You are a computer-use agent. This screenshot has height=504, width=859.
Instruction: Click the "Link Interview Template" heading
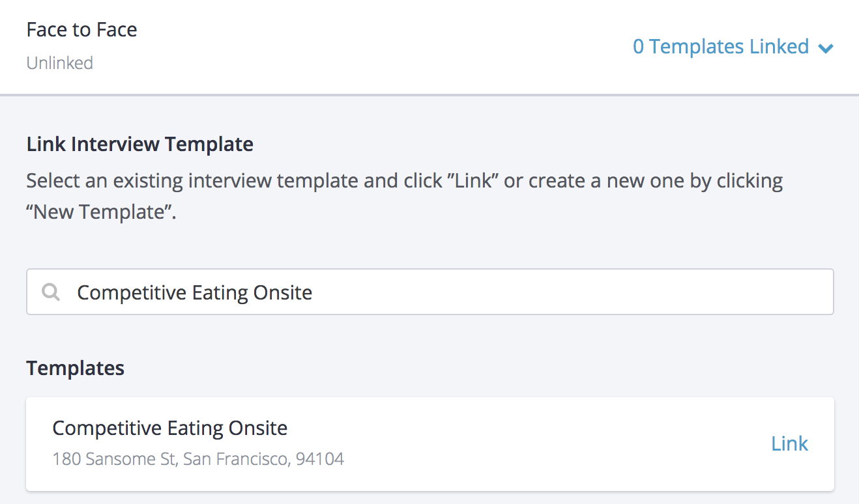pyautogui.click(x=139, y=144)
